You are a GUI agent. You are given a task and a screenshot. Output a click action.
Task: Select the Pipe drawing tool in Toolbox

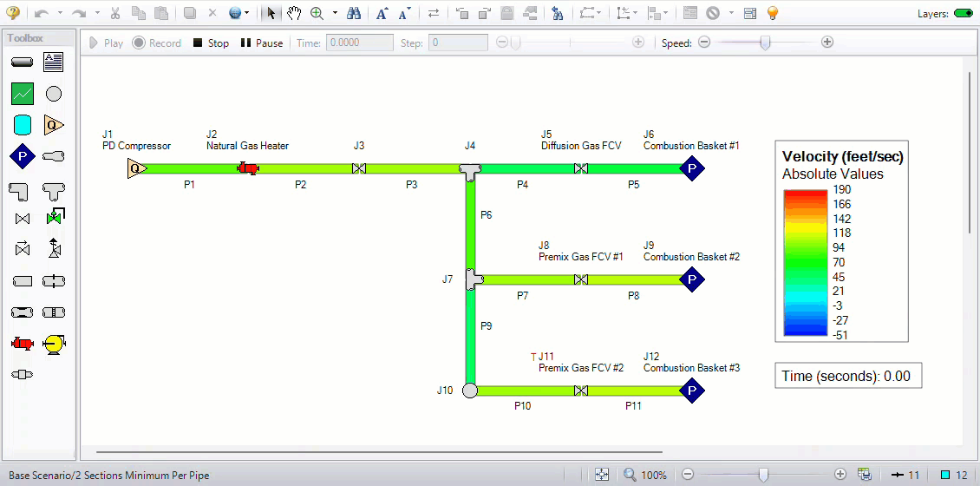(x=23, y=62)
